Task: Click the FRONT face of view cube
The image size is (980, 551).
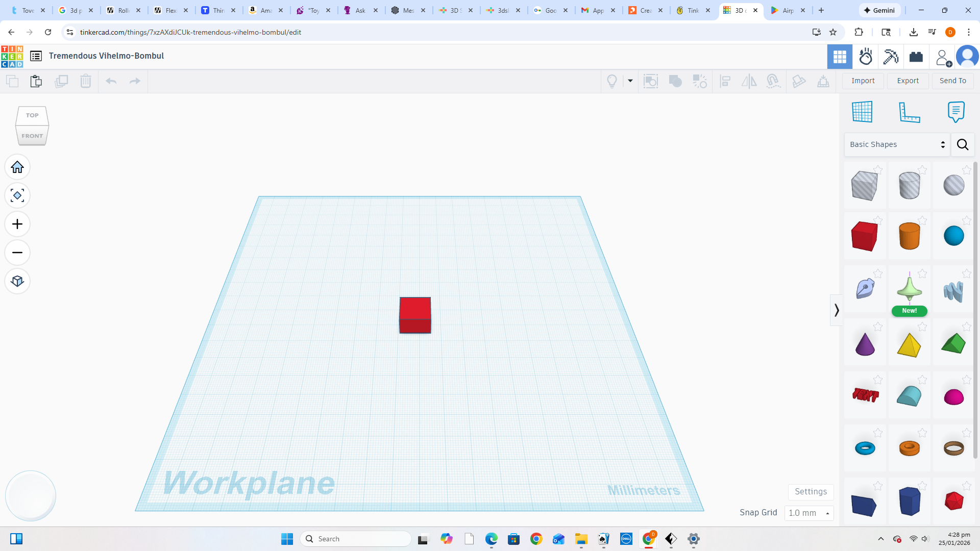Action: tap(32, 136)
